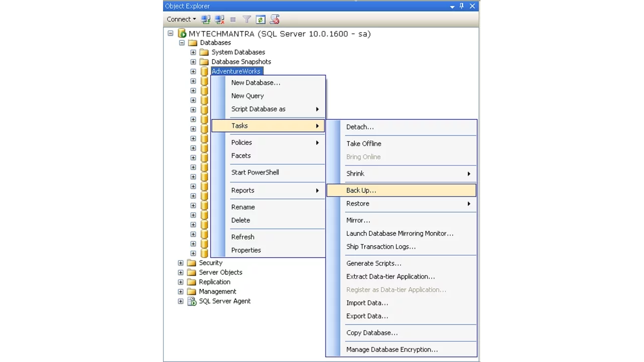This screenshot has width=644, height=362.
Task: Select SQL Server Agent label
Action: coord(224,301)
